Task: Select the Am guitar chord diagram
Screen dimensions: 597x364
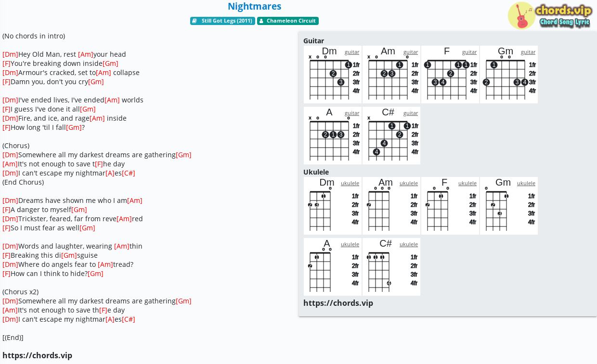Action: pyautogui.click(x=391, y=75)
